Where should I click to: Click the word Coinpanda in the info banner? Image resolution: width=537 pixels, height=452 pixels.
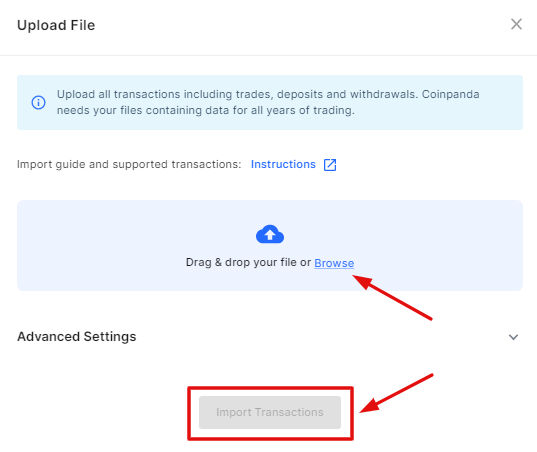450,94
